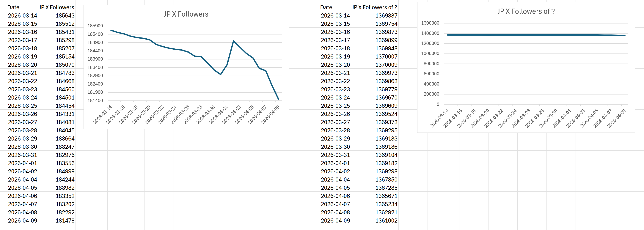The image size is (644, 230).
Task: Click the 185900 y-axis label in left chart
Action: [95, 26]
